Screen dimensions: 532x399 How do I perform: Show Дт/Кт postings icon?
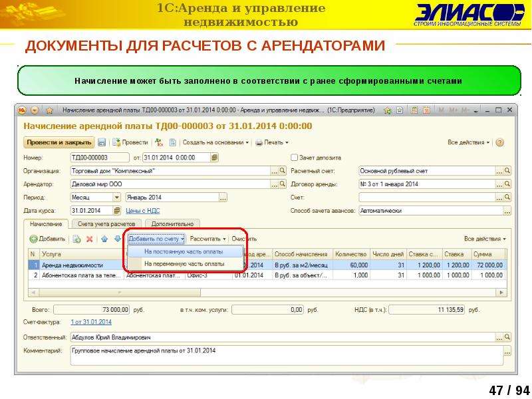159,142
